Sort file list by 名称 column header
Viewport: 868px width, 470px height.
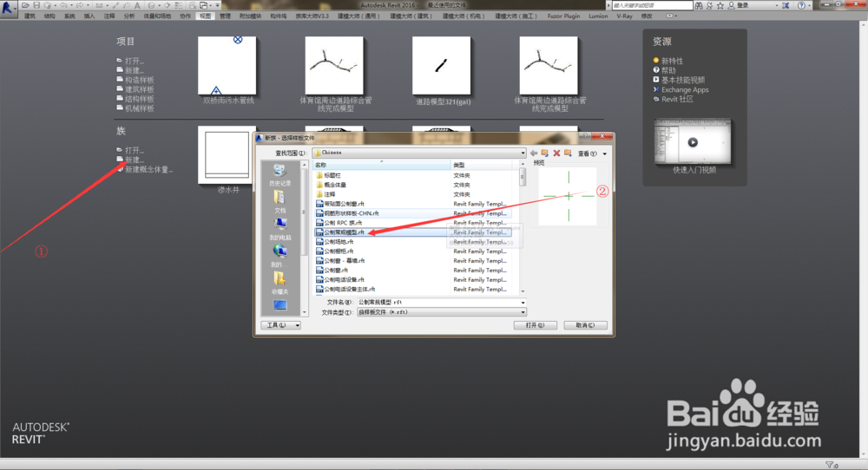(x=382, y=166)
